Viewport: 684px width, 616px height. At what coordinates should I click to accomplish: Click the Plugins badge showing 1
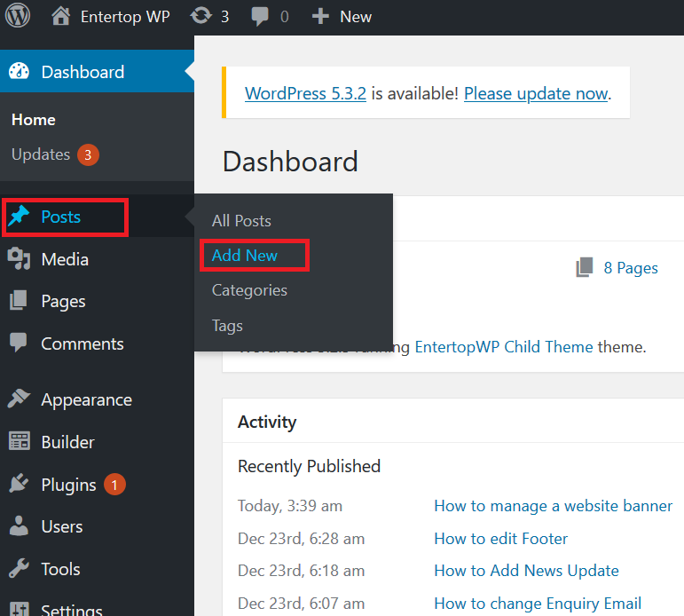pos(114,485)
